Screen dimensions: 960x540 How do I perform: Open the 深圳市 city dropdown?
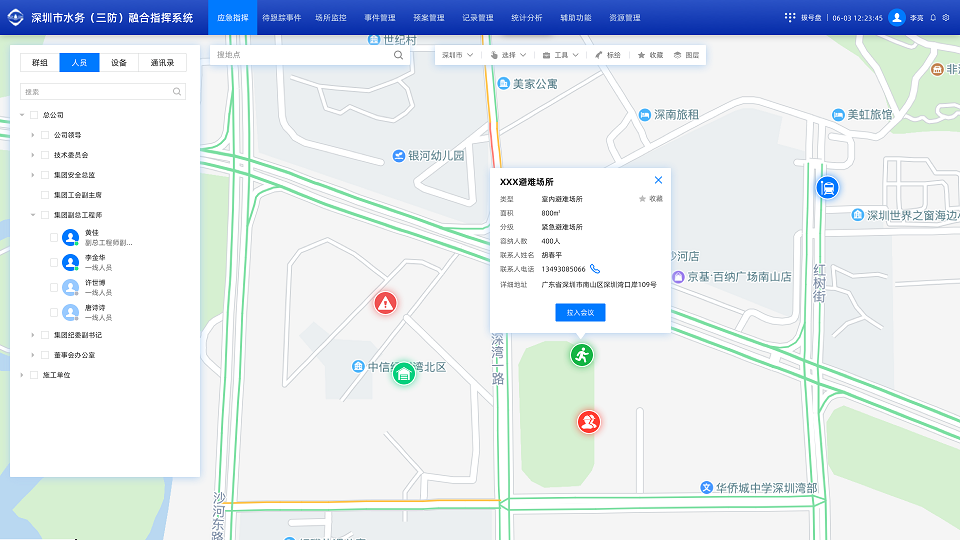coord(457,55)
